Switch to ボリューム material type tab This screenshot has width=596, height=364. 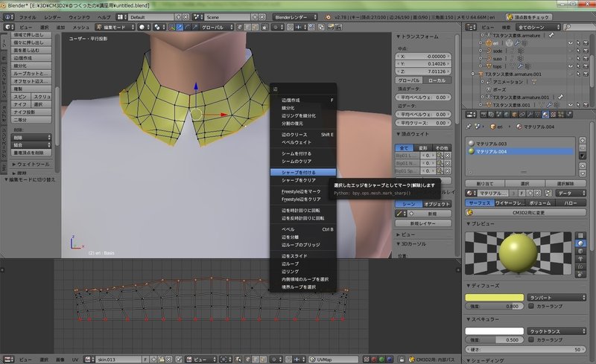click(539, 203)
